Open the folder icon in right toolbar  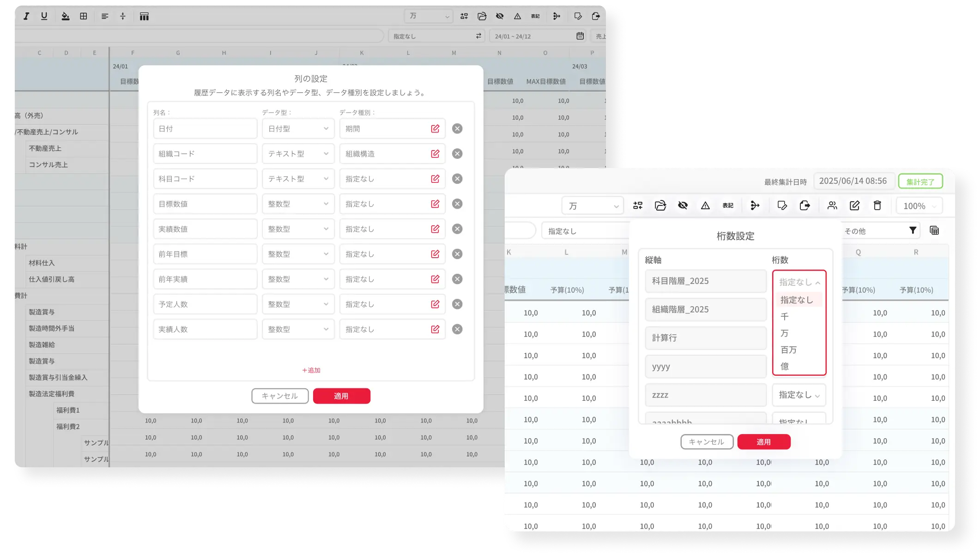(x=660, y=205)
